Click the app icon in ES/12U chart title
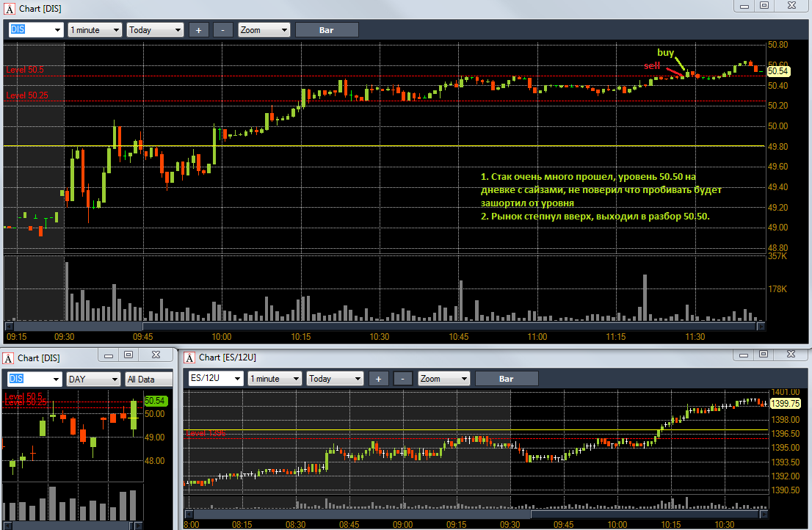Image resolution: width=812 pixels, height=530 pixels. coord(189,357)
